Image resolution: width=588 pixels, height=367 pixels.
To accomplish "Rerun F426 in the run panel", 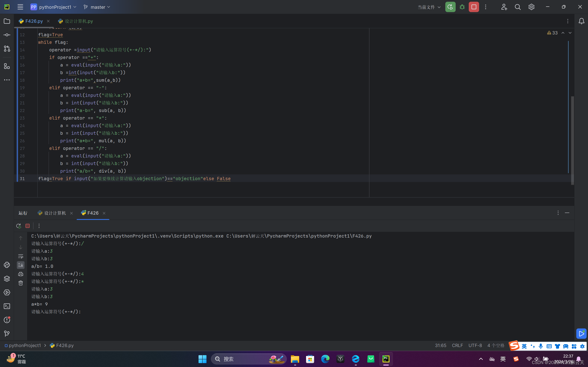I will (x=19, y=226).
